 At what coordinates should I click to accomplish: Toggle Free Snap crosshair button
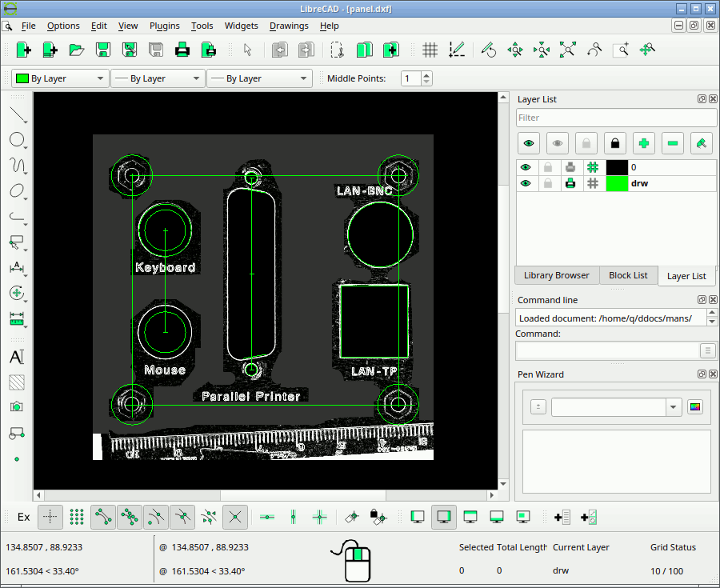tap(50, 518)
